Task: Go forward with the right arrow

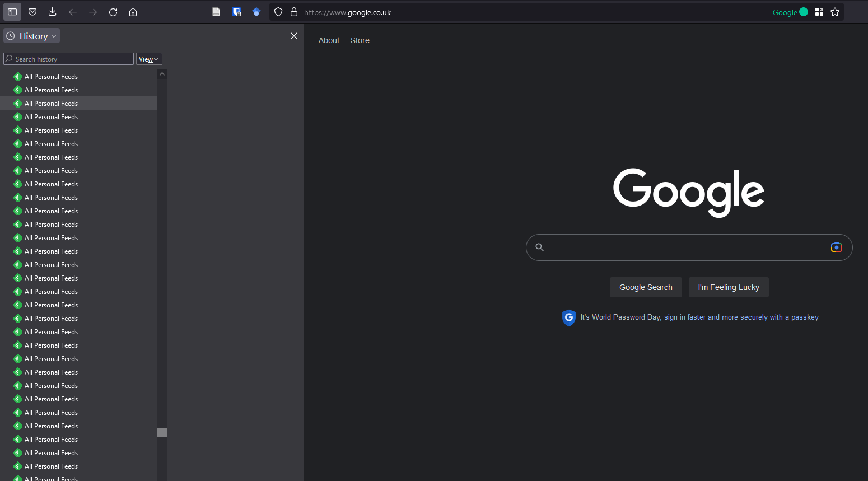Action: click(x=93, y=12)
